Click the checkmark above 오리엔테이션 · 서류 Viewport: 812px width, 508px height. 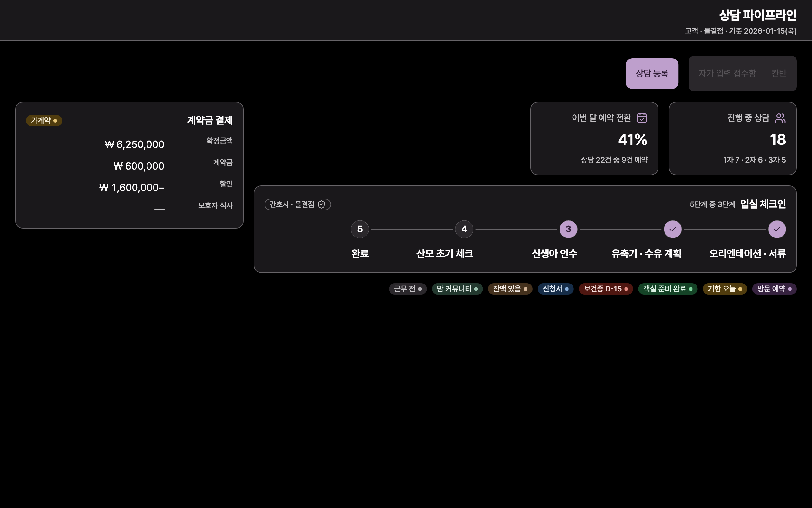coord(777,229)
